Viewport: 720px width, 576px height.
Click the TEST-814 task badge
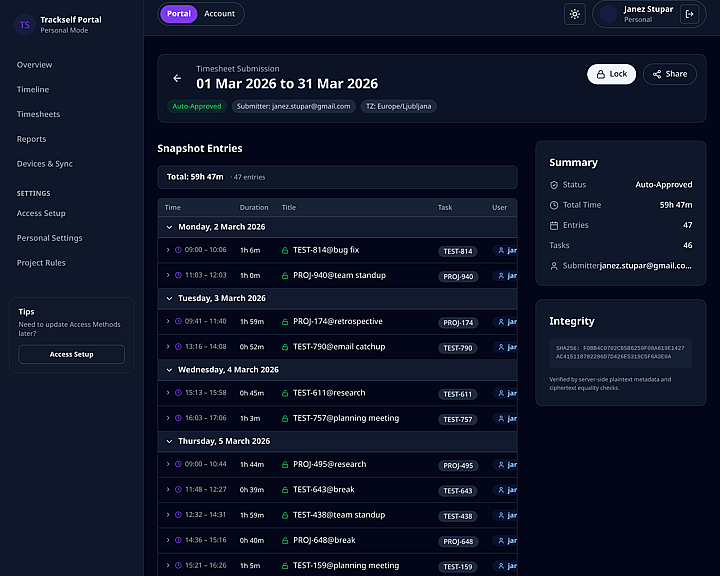[458, 251]
